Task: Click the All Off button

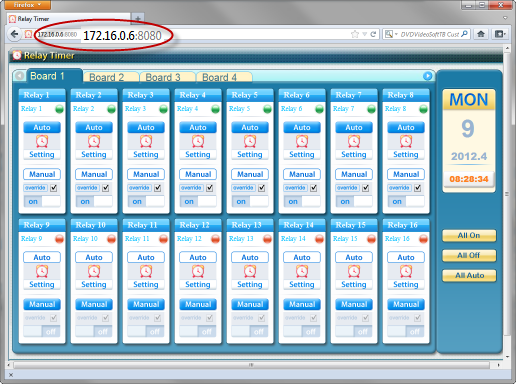Action: pyautogui.click(x=469, y=256)
